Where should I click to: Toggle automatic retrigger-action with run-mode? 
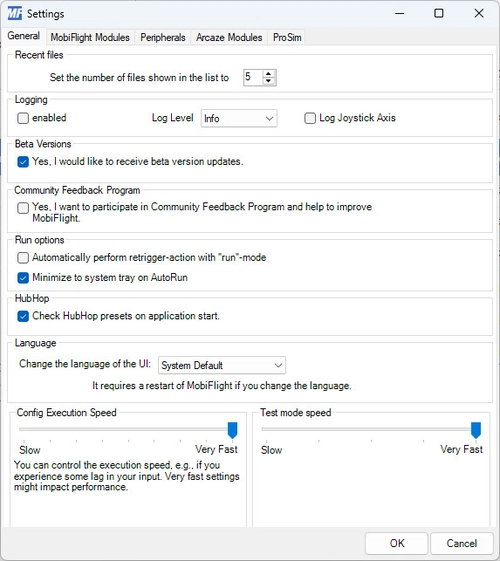pyautogui.click(x=23, y=258)
